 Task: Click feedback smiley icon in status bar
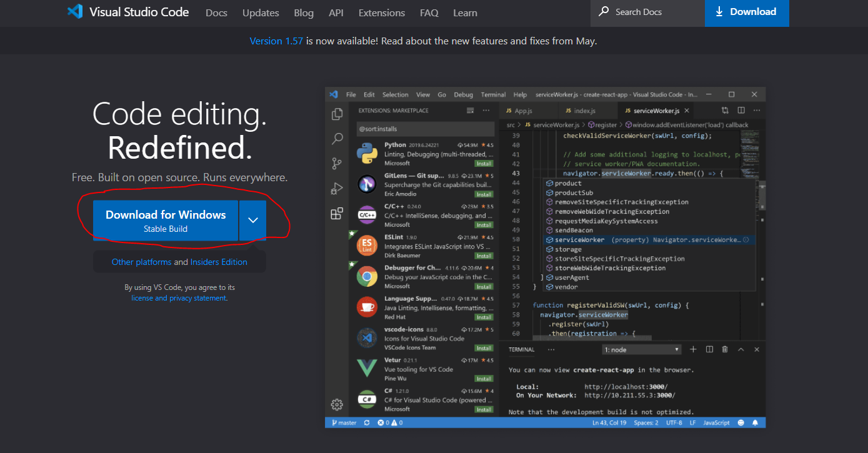click(x=741, y=423)
